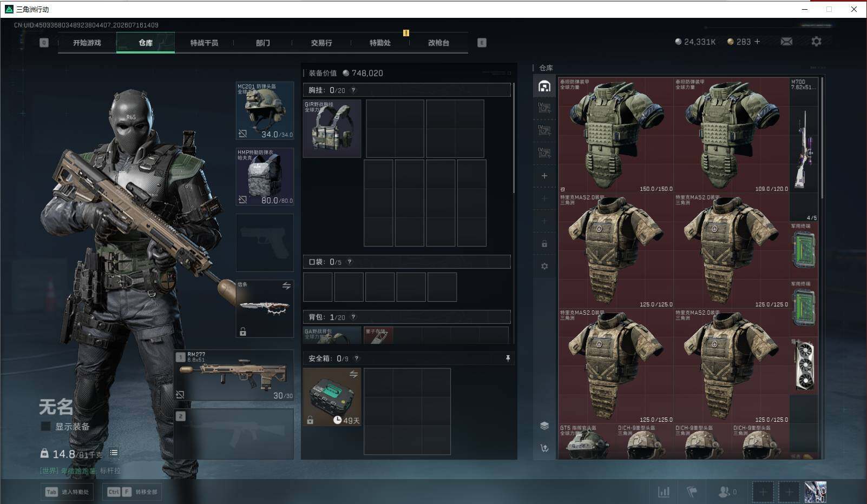Switch to the 特战干员 tab

(x=204, y=43)
